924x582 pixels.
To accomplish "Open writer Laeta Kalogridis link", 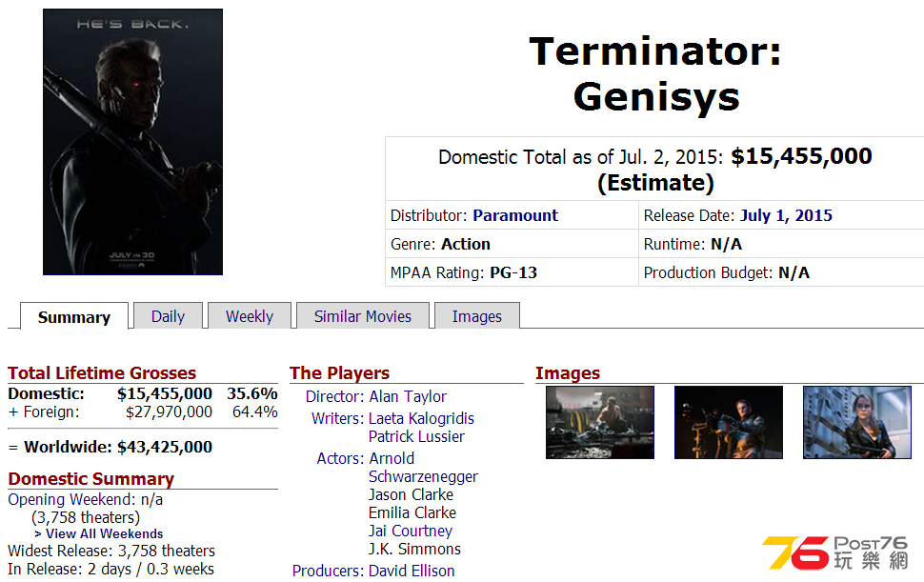I will [421, 418].
